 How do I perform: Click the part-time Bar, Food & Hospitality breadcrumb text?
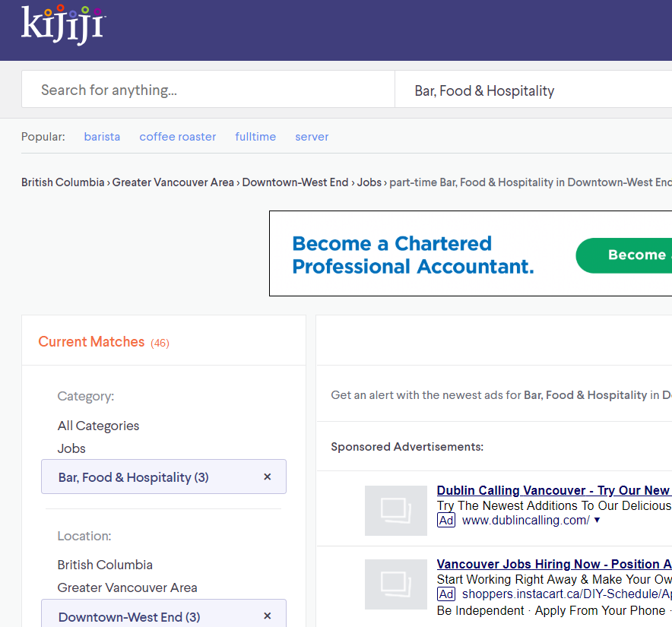click(530, 182)
